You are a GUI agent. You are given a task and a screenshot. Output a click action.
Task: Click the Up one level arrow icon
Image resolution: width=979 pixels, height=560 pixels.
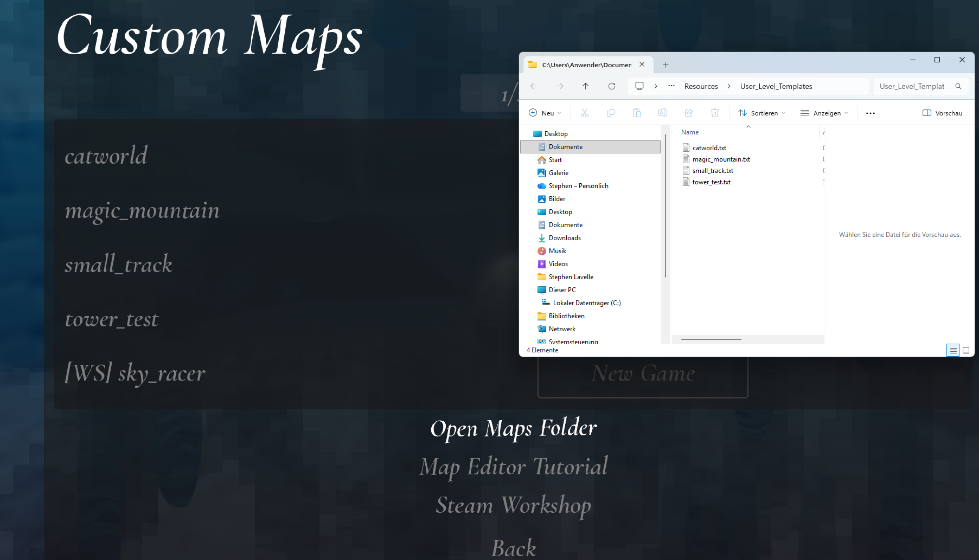point(585,86)
